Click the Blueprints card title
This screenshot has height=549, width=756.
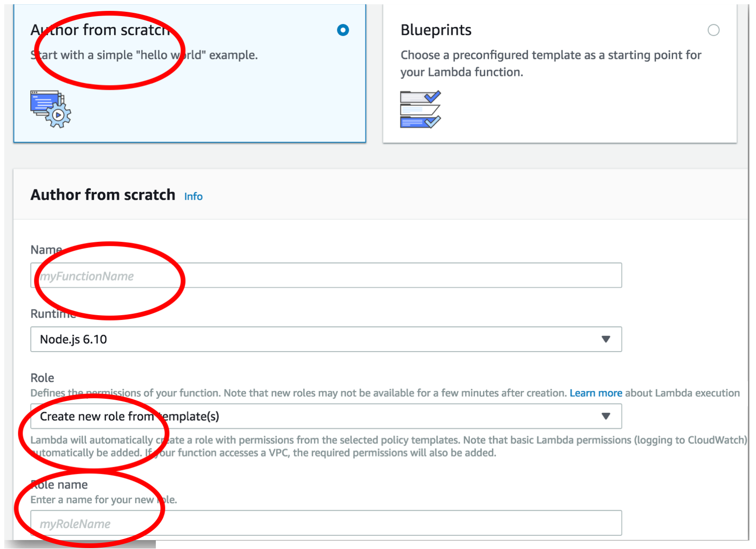tap(436, 30)
